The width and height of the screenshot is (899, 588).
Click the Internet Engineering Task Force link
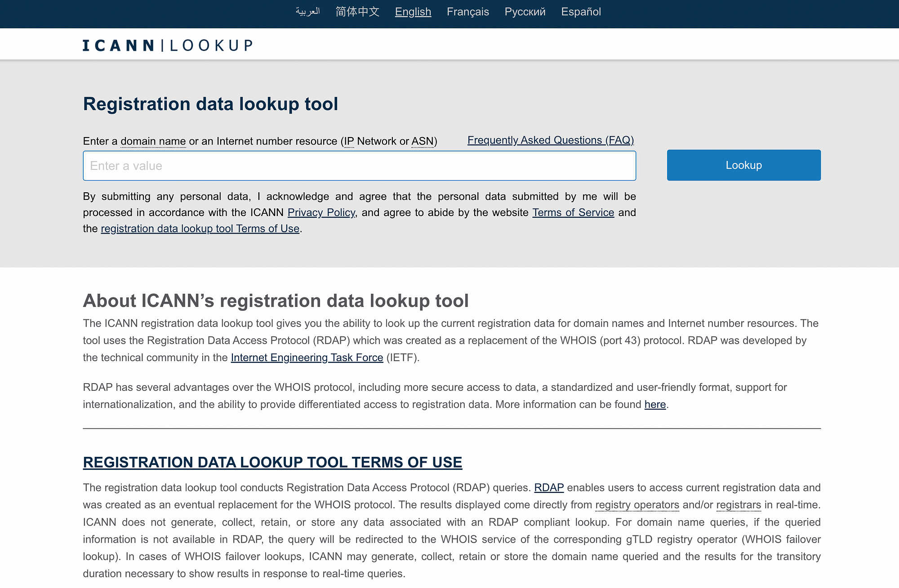coord(307,357)
